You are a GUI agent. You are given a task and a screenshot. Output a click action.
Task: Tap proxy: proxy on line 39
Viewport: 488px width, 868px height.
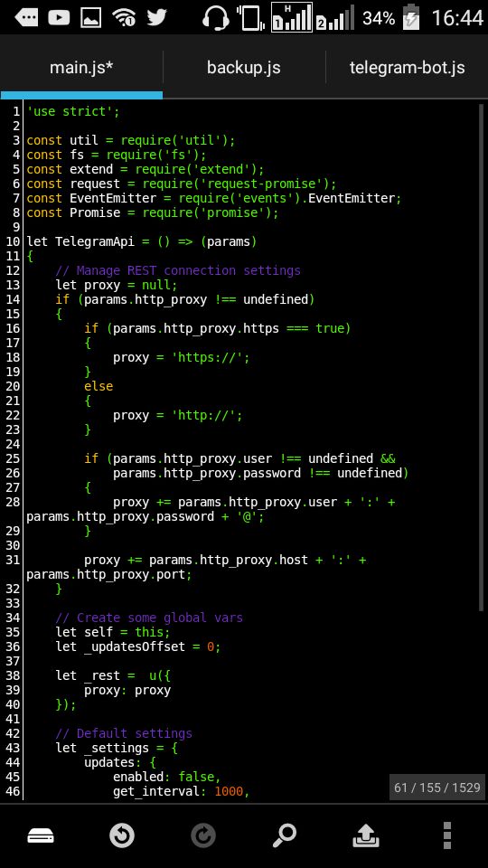pos(127,690)
